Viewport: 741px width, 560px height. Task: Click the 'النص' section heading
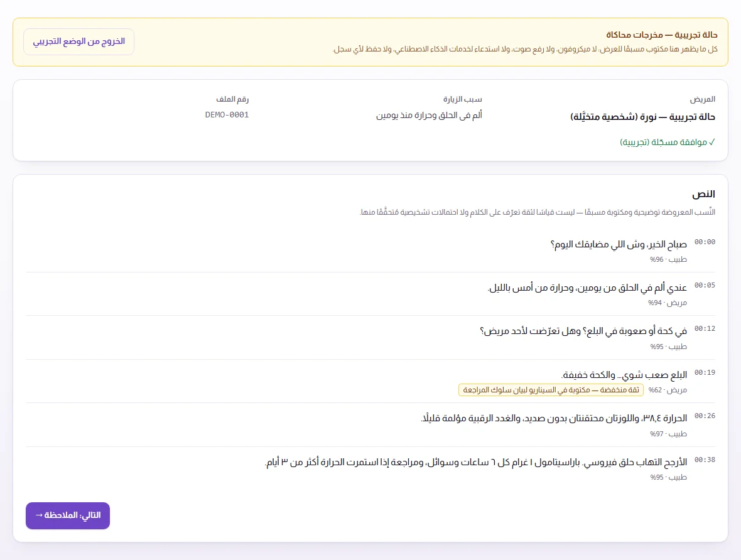tap(703, 194)
